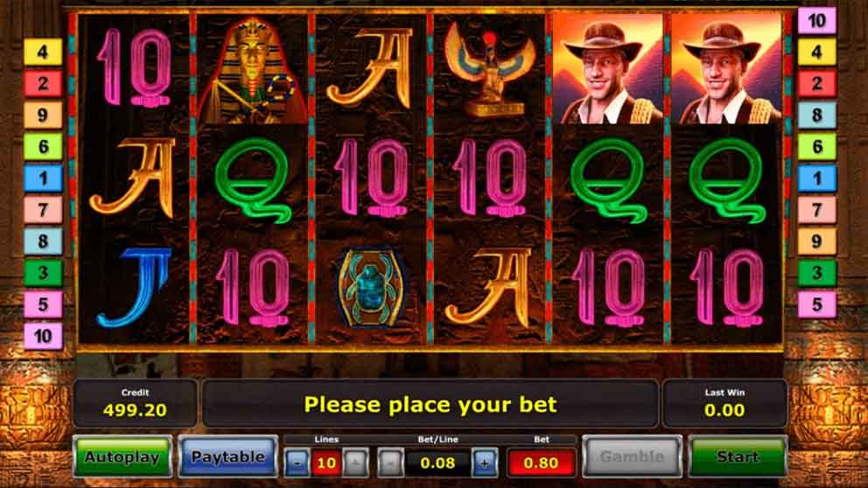Click the winged Isis statue symbol
This screenshot has width=868, height=488.
[489, 69]
